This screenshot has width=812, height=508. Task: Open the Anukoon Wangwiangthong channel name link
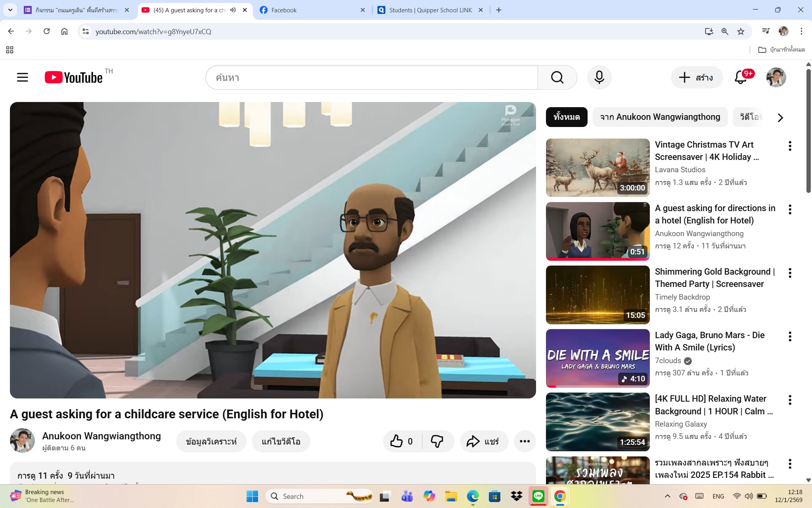(101, 436)
